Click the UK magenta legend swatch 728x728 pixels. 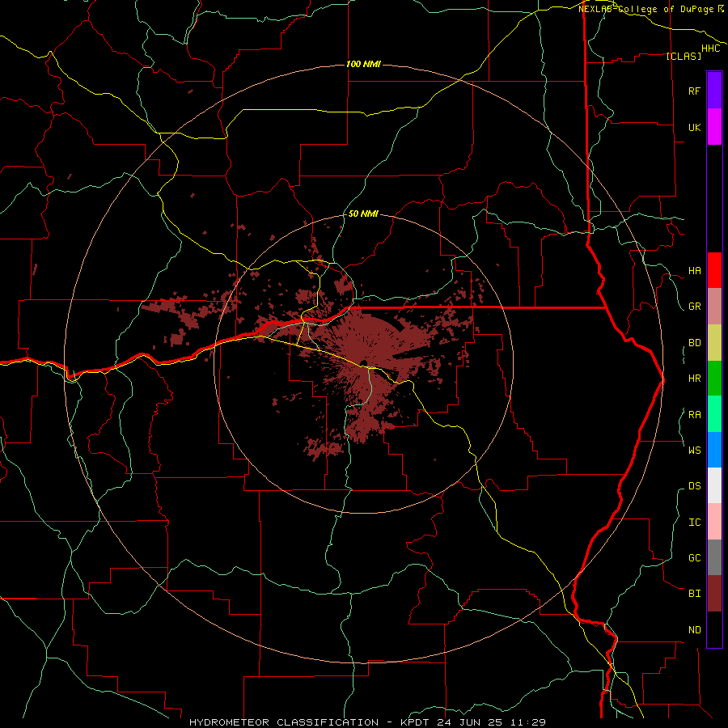[714, 127]
